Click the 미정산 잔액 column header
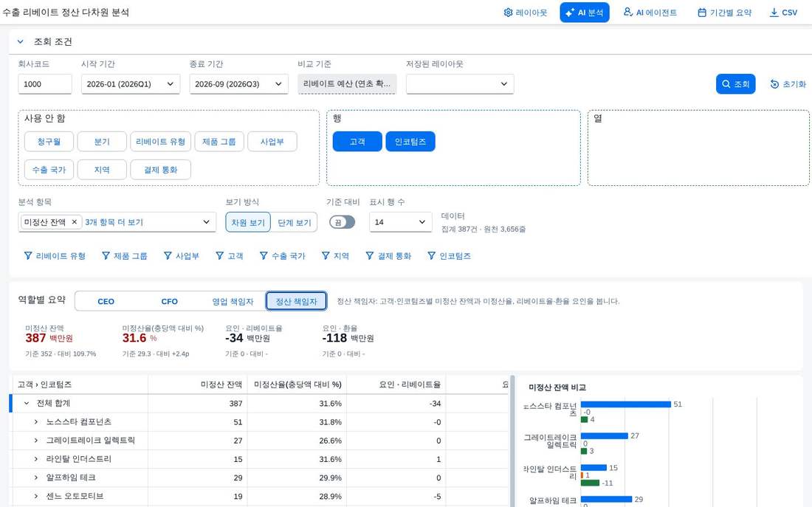 197,384
